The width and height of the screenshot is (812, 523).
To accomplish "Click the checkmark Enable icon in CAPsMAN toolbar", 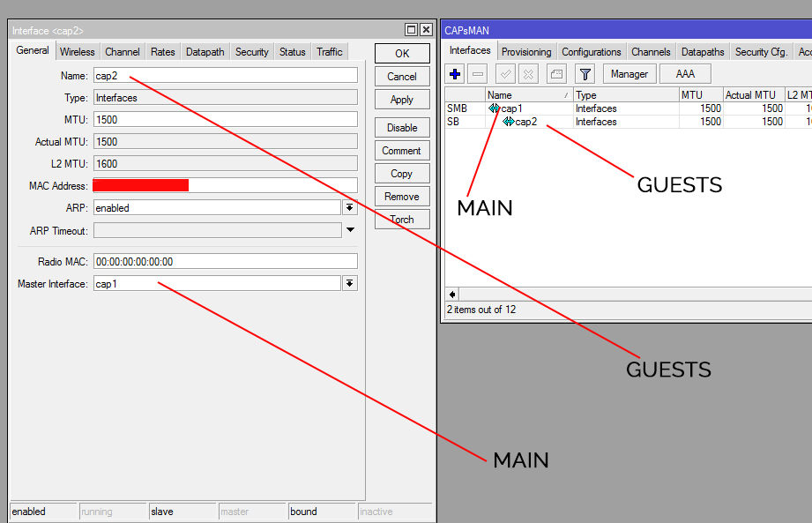I will 505,74.
